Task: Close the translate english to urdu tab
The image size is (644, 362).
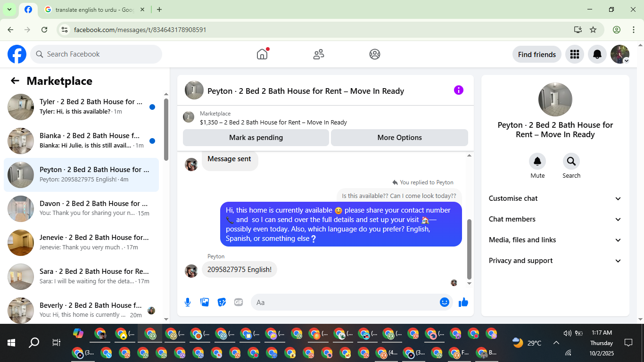Action: [x=142, y=9]
